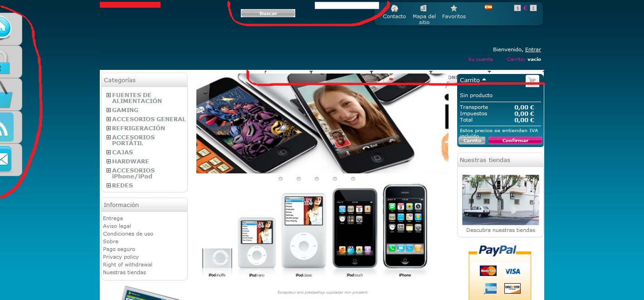The width and height of the screenshot is (644, 300).
Task: Click the American Express logo
Action: coord(490,288)
